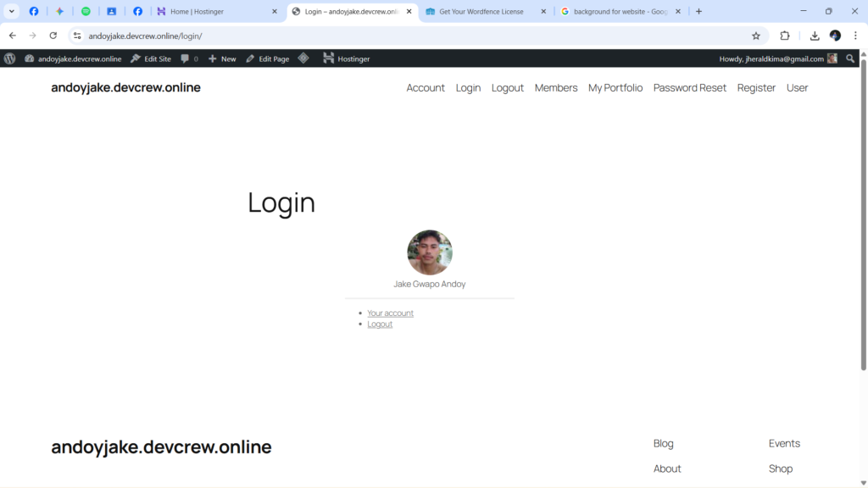Click the WordPress logo in admin bar

click(10, 58)
